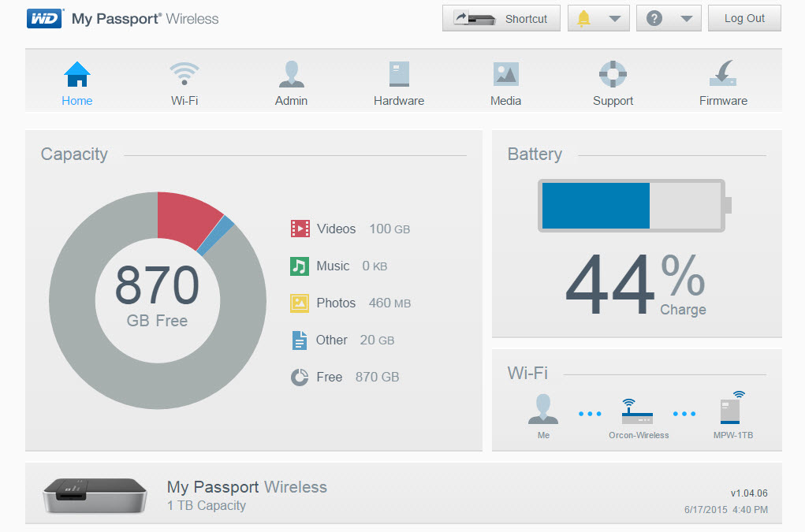Image resolution: width=805 pixels, height=532 pixels.
Task: Click the blue Other segment of the donut chart
Action: [215, 236]
